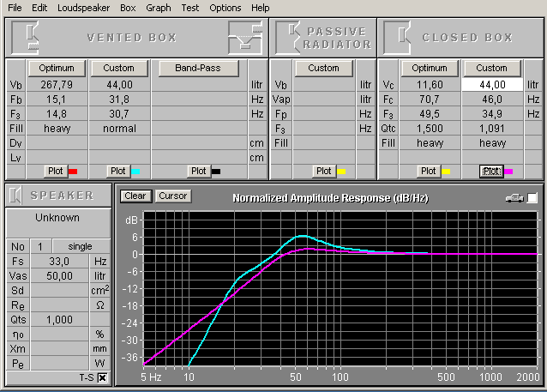Click the passive radiator Custom button
The height and width of the screenshot is (392, 547).
tap(324, 68)
